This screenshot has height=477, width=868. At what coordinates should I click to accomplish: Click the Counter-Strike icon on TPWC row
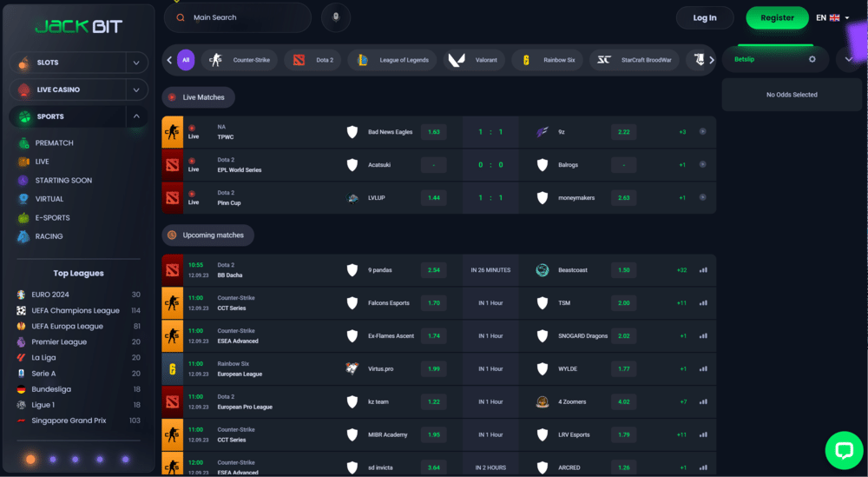[x=172, y=132]
